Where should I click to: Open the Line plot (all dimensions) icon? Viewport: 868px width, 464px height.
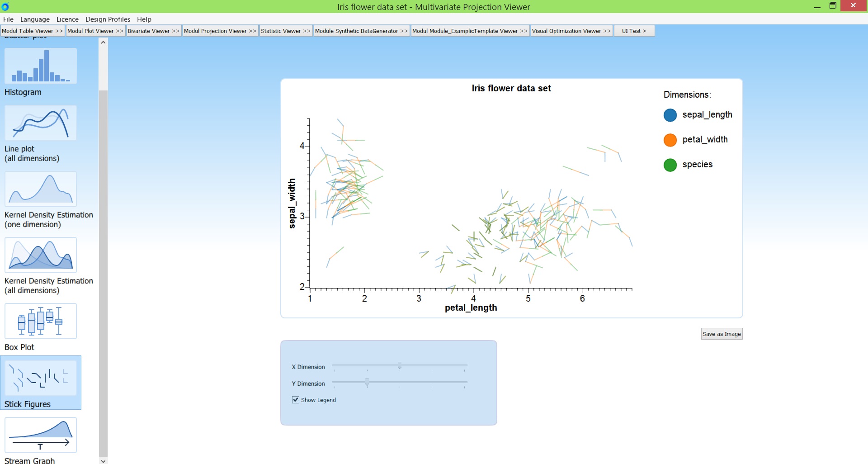coord(41,123)
